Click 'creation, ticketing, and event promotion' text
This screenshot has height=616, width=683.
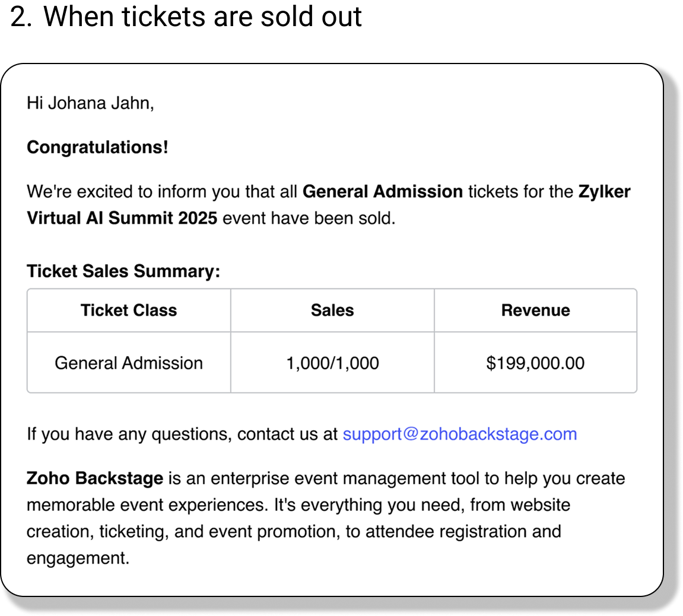click(184, 531)
